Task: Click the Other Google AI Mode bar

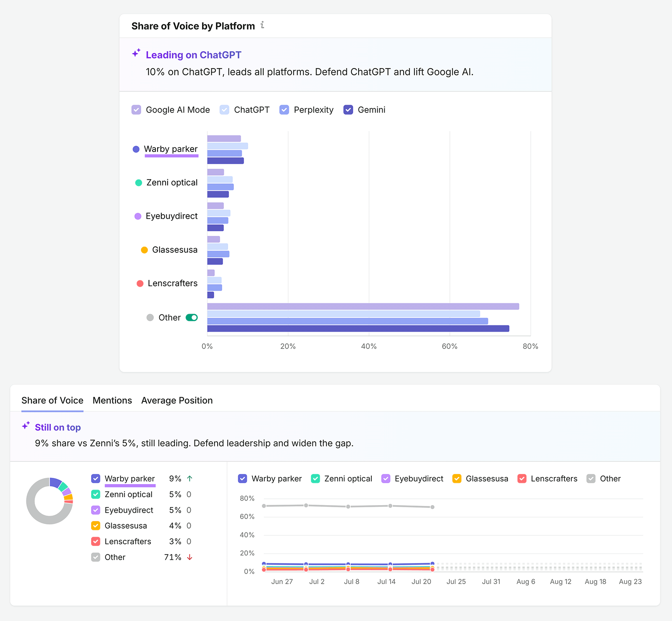Action: pos(363,307)
